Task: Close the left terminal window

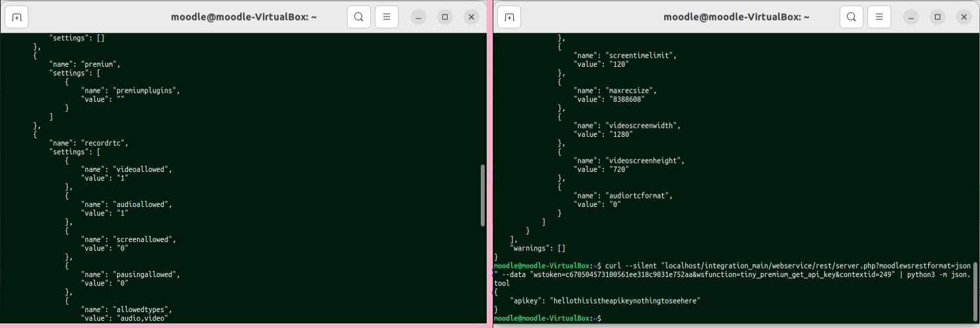Action: [x=471, y=17]
